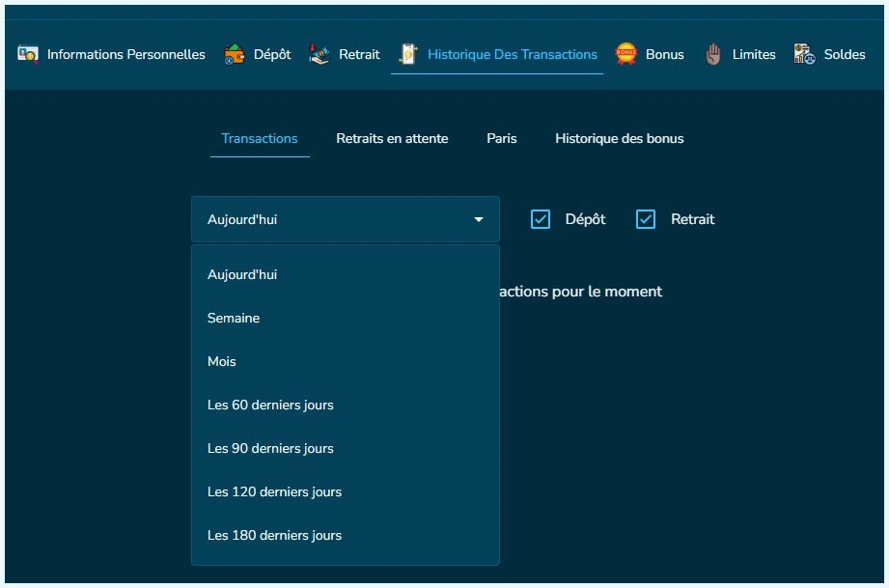
Task: Click the Historique Des Transactions nav link
Action: [x=512, y=54]
